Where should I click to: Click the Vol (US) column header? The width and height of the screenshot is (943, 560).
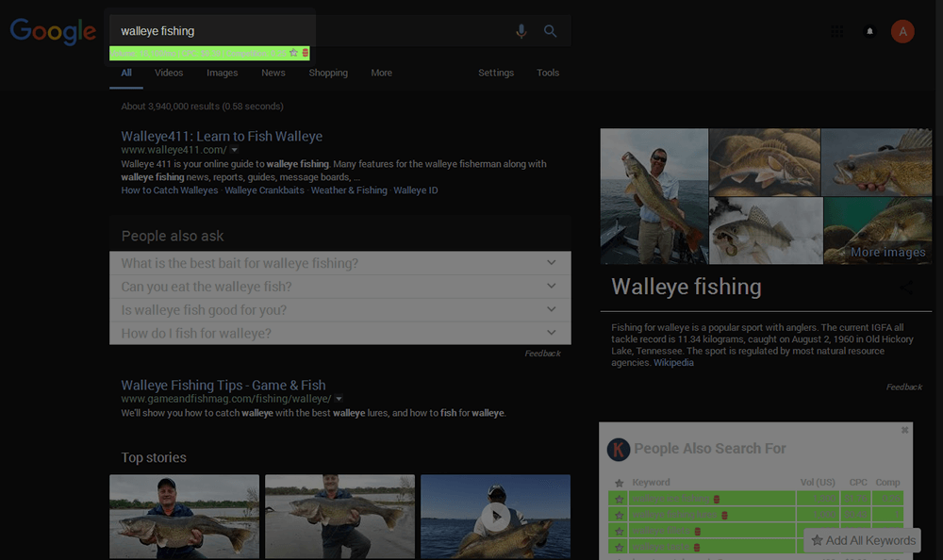click(x=818, y=483)
